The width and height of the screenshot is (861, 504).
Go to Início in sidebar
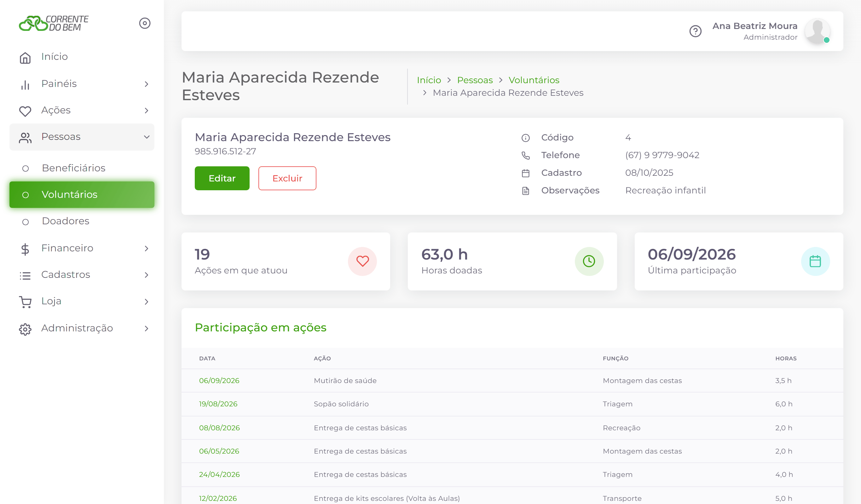pyautogui.click(x=82, y=57)
